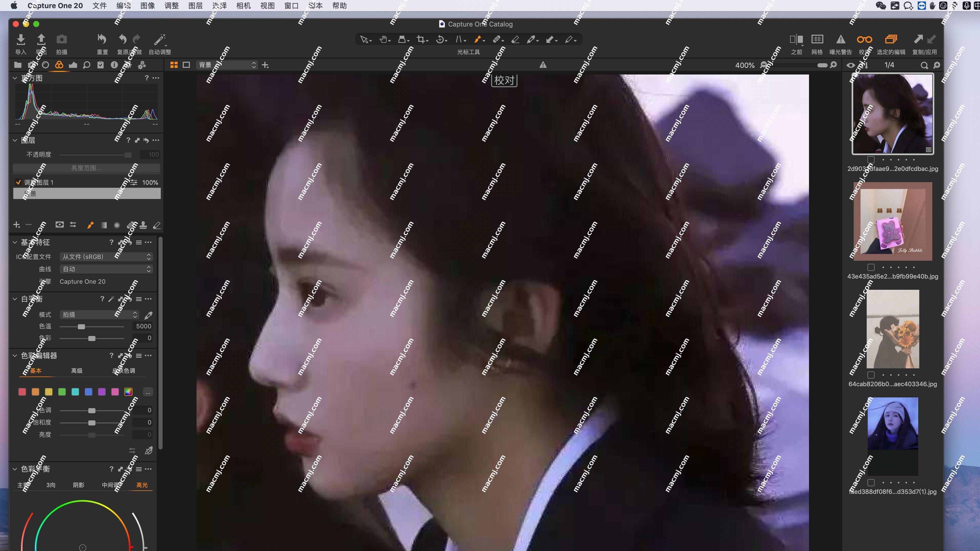Viewport: 980px width, 551px height.
Task: Tick checkbox under 43e435ad5e2...b9fb99e40b.jpg thumbnail
Action: 871,267
